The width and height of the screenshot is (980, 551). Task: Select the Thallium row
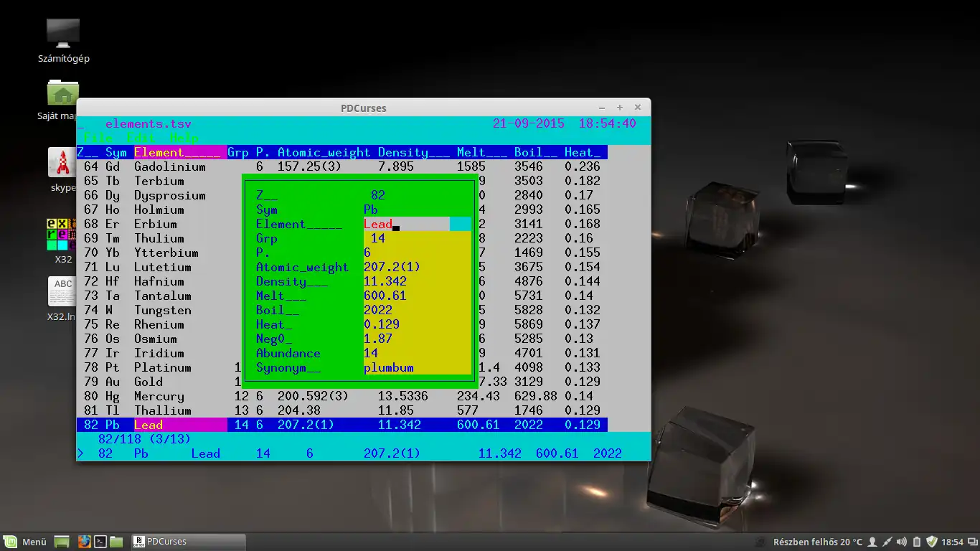click(x=342, y=410)
